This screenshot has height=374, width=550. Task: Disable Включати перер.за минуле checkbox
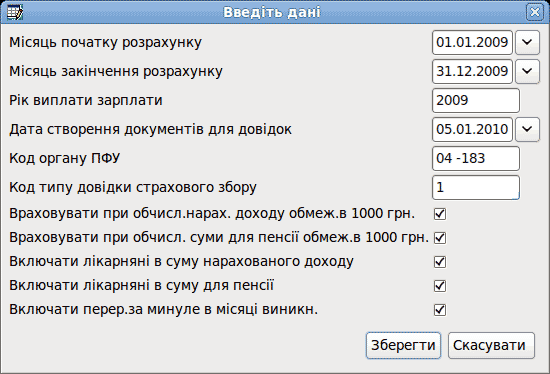tap(440, 310)
